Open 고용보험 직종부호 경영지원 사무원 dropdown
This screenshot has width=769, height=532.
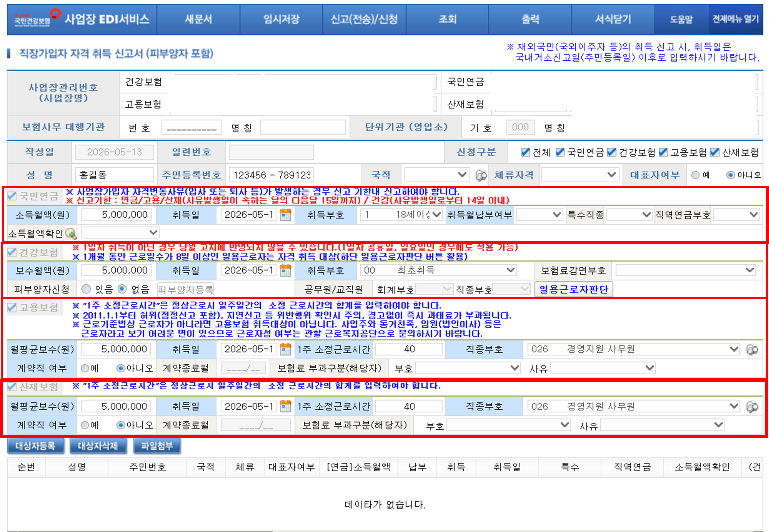(634, 349)
